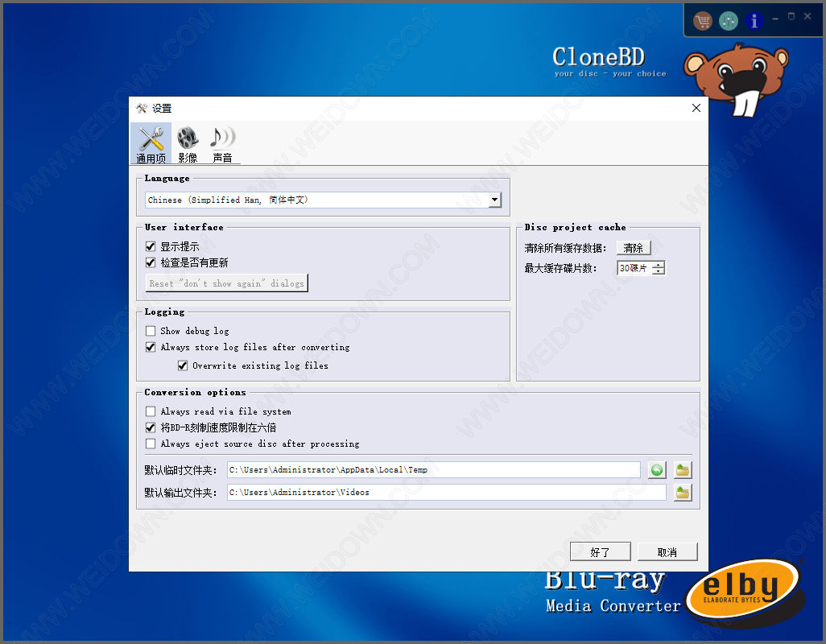This screenshot has height=644, width=826.
Task: Toggle Always store log files after converting
Action: [151, 347]
